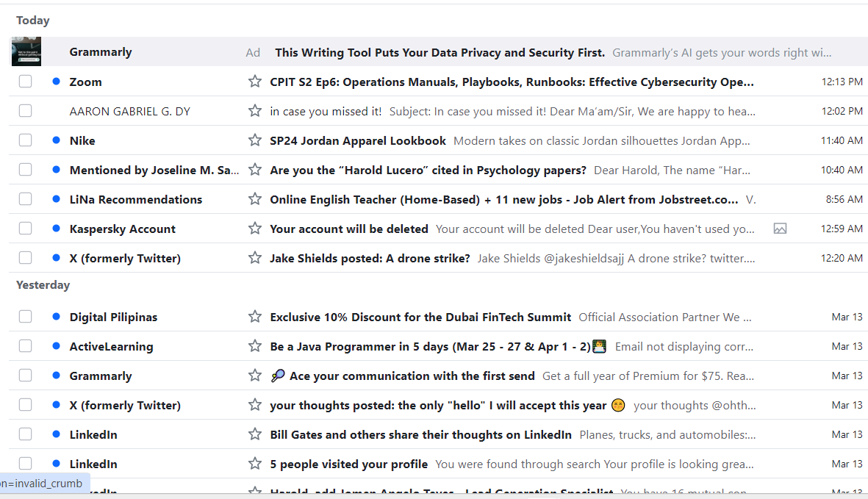
Task: Open the Harold Lucero Psychology papers email
Action: pos(428,170)
